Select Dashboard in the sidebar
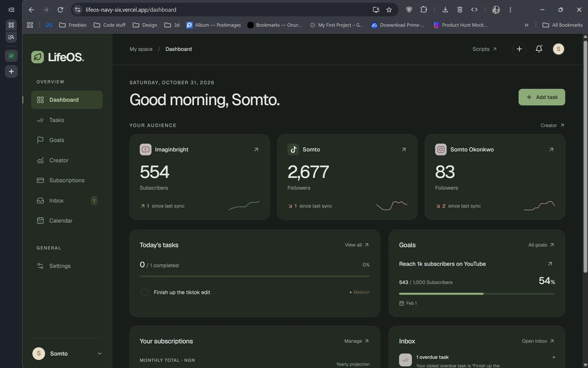Viewport: 588px width, 368px height. (67, 100)
